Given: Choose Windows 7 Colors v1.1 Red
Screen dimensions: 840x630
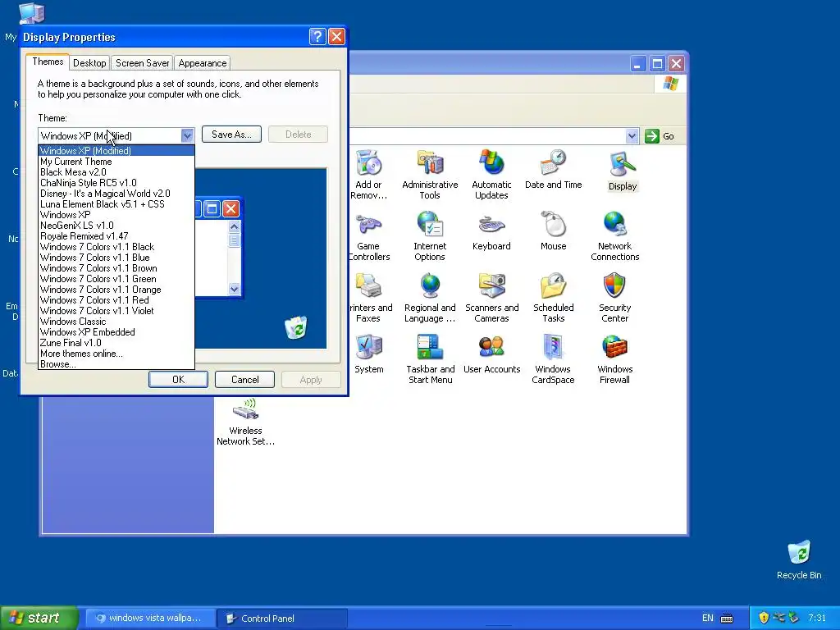Looking at the screenshot, I should pos(116,300).
